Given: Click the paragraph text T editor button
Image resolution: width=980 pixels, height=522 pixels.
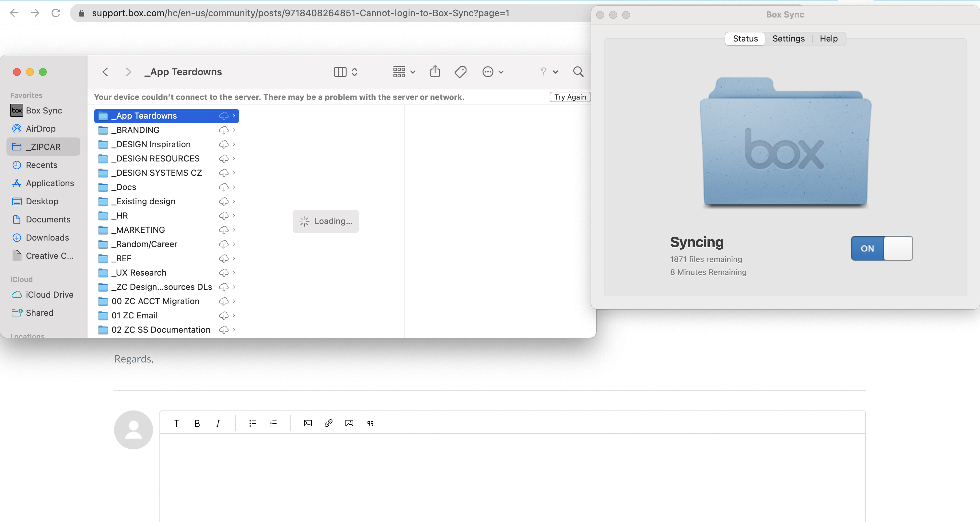Looking at the screenshot, I should pos(177,423).
